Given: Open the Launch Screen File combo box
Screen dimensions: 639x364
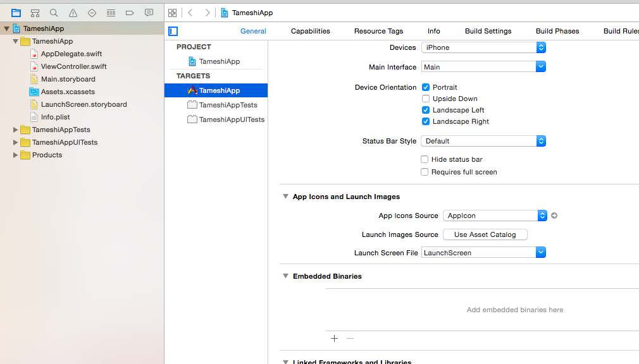Looking at the screenshot, I should [x=483, y=252].
